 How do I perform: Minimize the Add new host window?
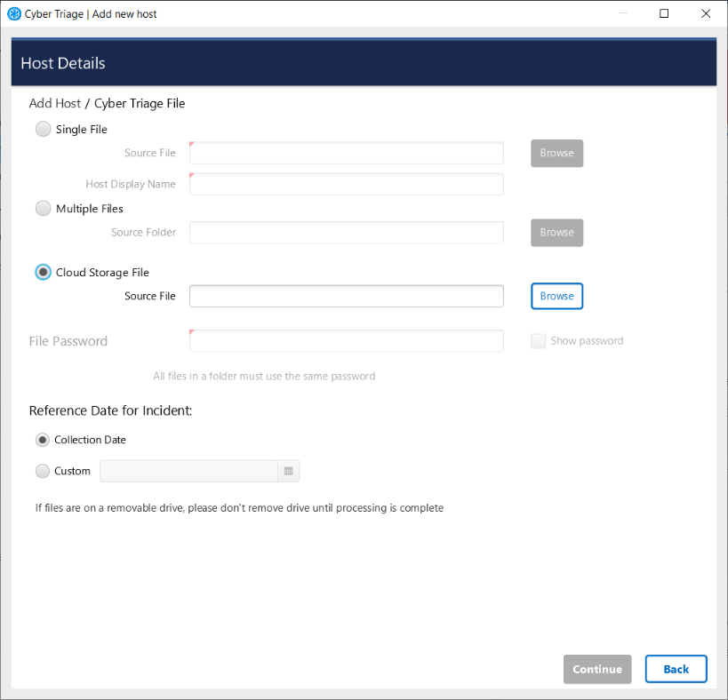(622, 13)
